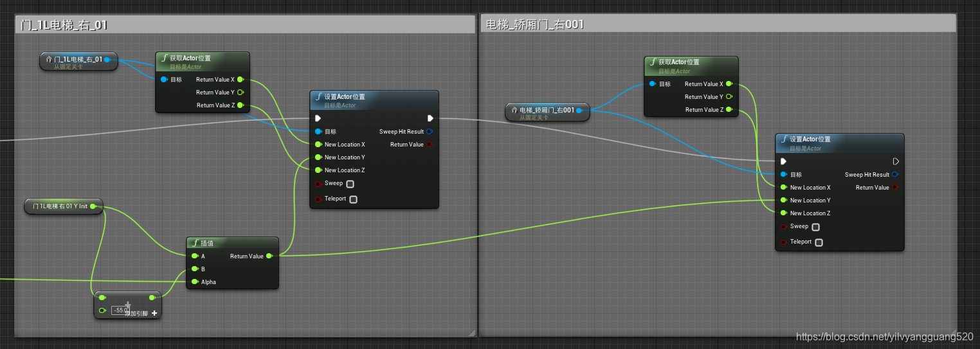
Task: Select the 电梯_轿厢门_右001 comment header
Action: tap(718, 24)
